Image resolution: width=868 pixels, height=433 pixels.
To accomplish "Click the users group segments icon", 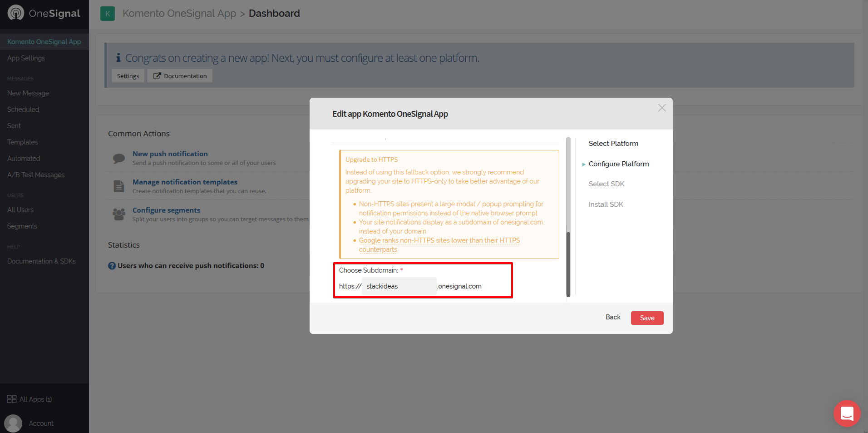I will click(x=119, y=214).
